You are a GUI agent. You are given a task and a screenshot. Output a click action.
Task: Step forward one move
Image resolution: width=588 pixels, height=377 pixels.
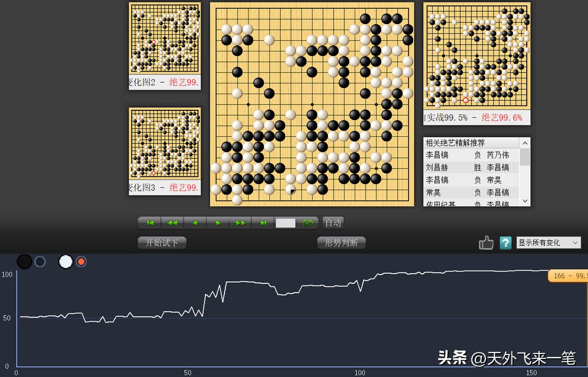pyautogui.click(x=218, y=223)
